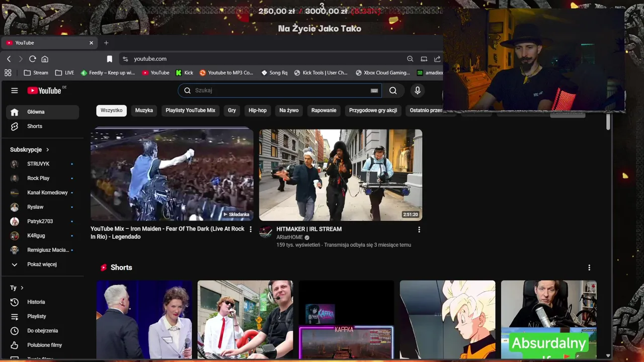Image resolution: width=644 pixels, height=362 pixels.
Task: Open the YouTube hamburger guide menu
Action: pos(15,90)
